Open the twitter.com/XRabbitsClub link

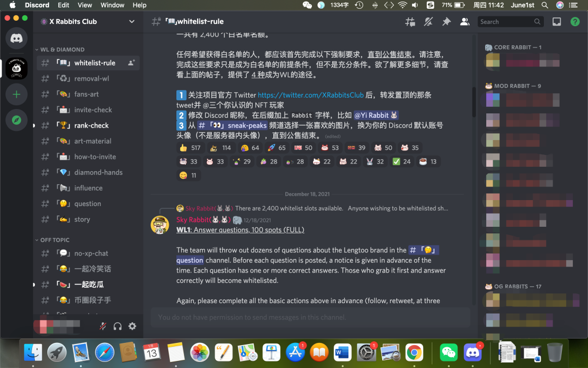click(310, 95)
